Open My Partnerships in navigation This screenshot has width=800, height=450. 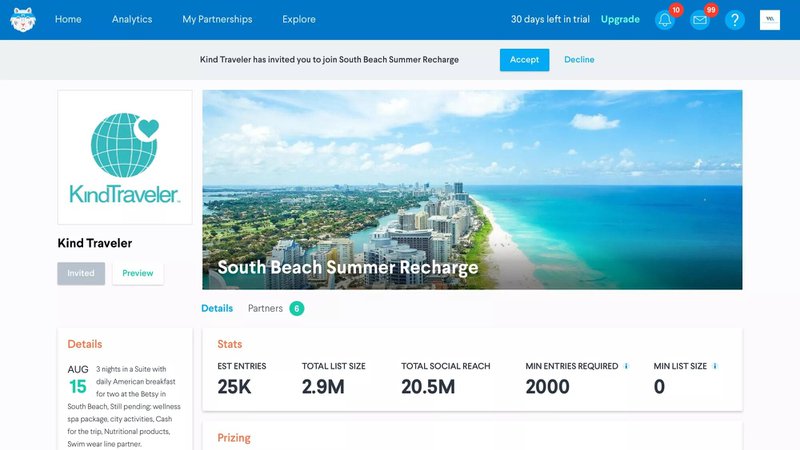pyautogui.click(x=217, y=19)
